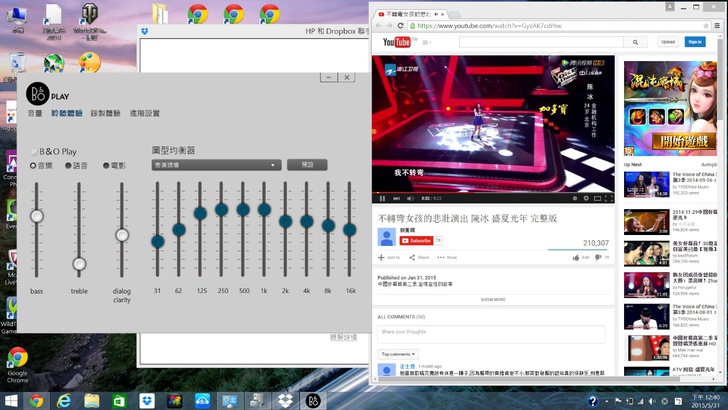Open Google Chrome desktop shortcut
The height and width of the screenshot is (410, 728).
pyautogui.click(x=18, y=364)
